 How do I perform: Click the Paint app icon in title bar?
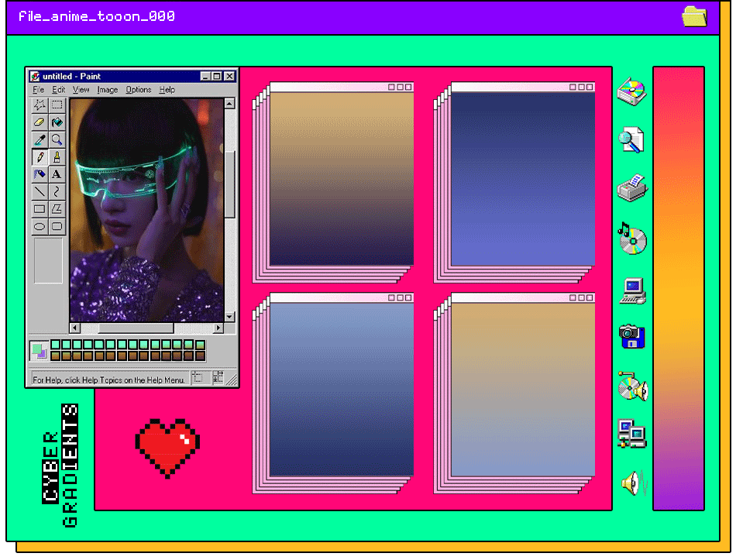point(35,76)
